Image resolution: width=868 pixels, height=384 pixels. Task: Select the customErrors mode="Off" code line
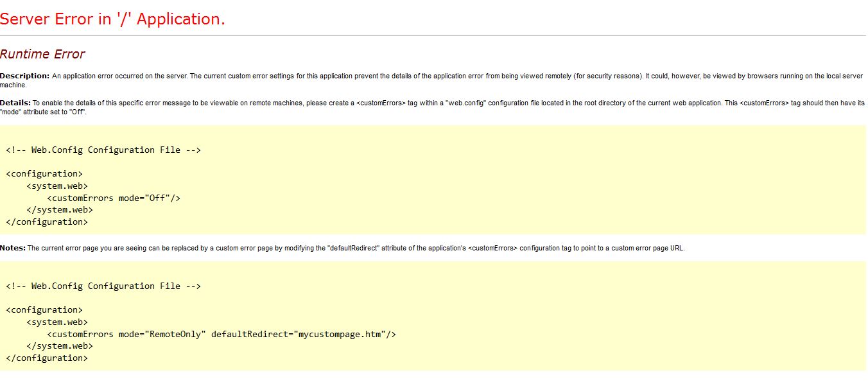(114, 198)
